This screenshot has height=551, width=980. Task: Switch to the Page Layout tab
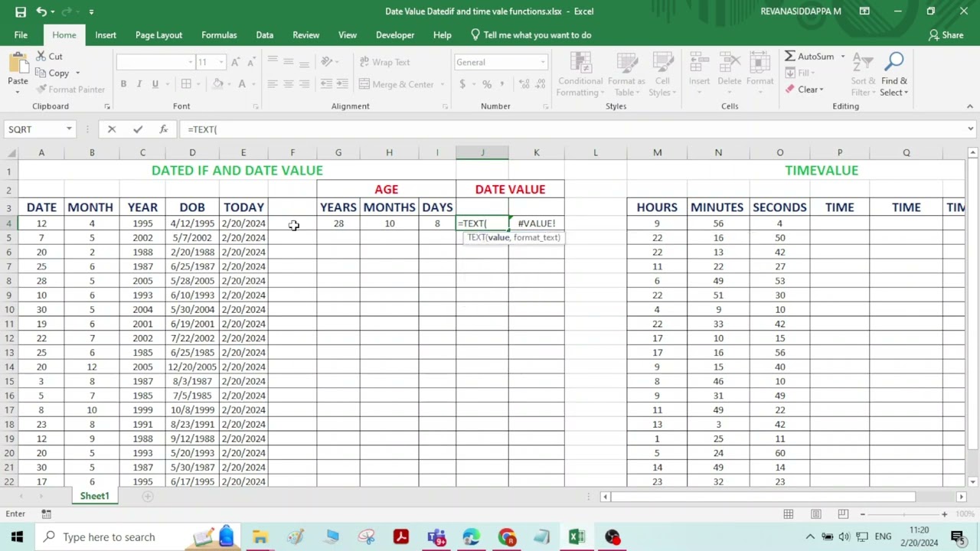point(158,35)
